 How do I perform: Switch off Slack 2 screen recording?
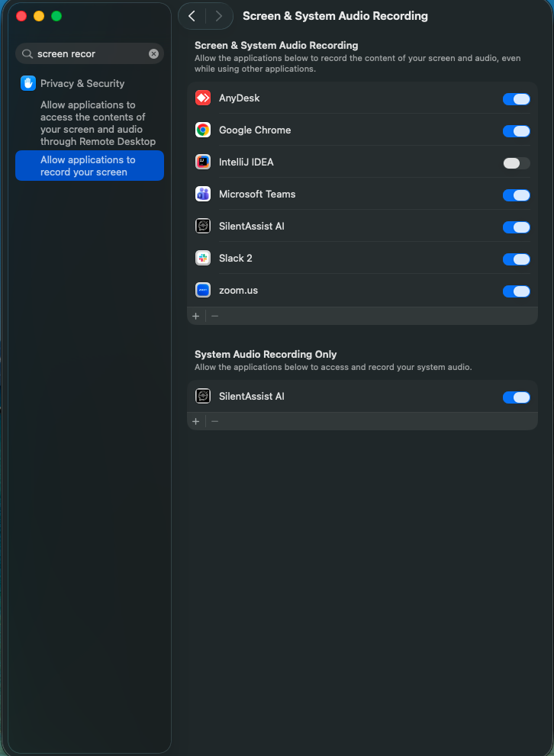[517, 259]
